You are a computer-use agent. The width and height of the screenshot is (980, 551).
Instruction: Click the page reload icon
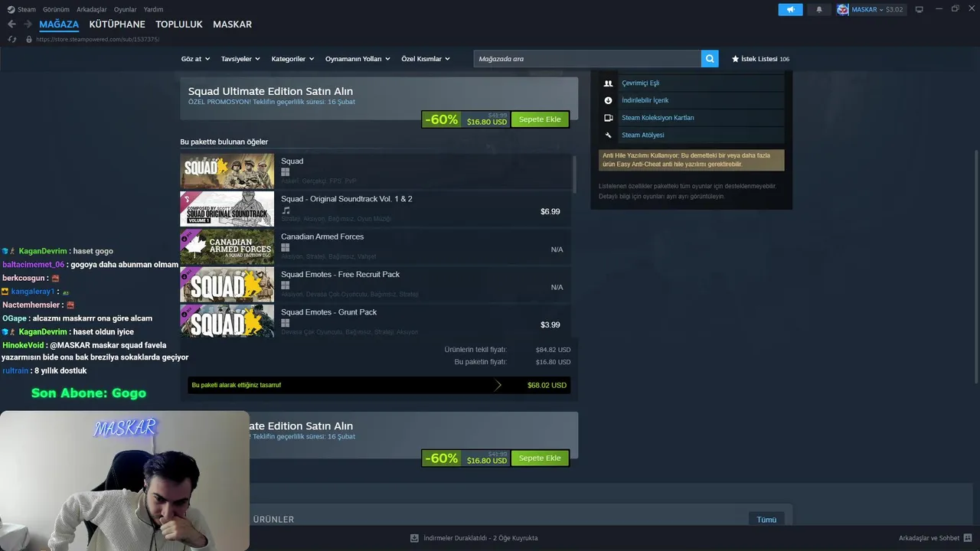point(11,39)
